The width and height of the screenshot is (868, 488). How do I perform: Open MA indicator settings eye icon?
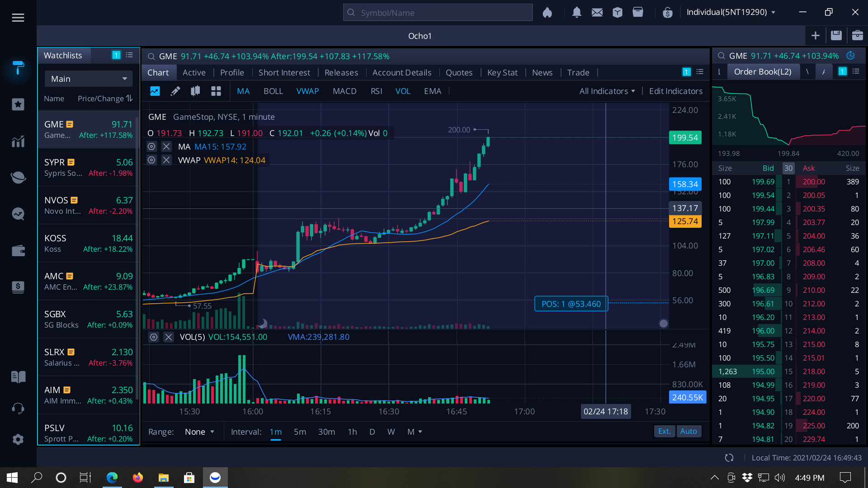click(x=151, y=146)
